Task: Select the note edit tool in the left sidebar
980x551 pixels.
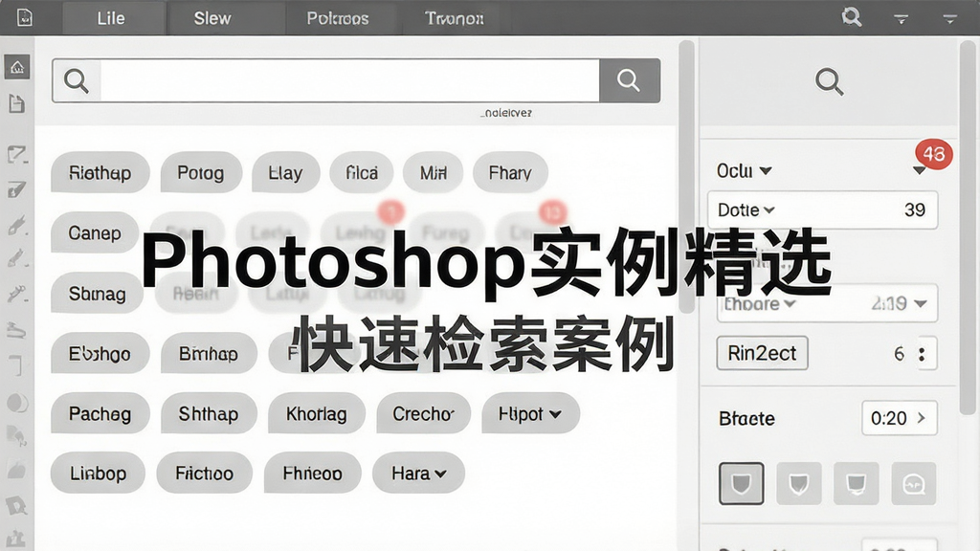Action: click(17, 154)
